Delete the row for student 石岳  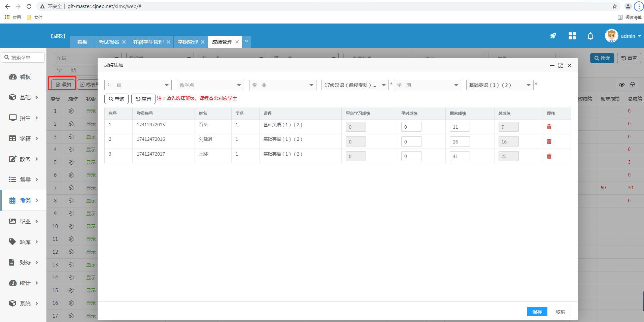tap(549, 127)
